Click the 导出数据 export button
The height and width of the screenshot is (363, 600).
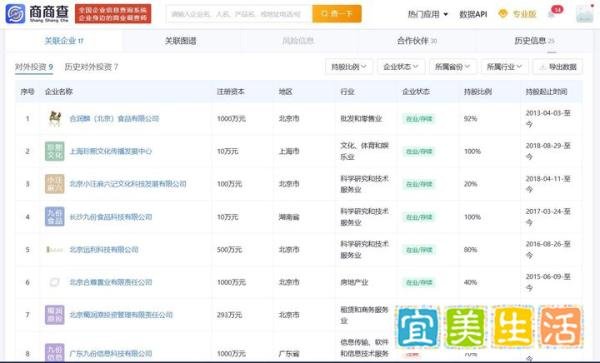[558, 67]
